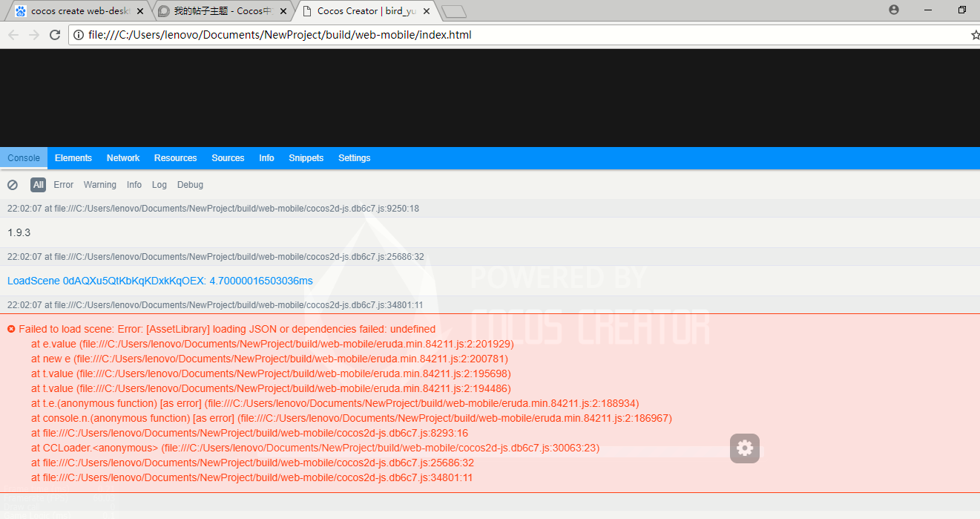Click the Failed to load scene error message
This screenshot has width=980, height=519.
pos(227,329)
